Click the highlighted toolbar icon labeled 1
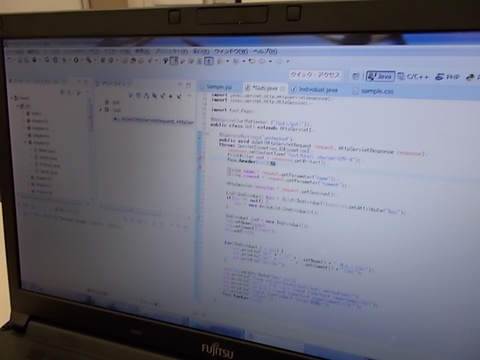 [x=209, y=61]
